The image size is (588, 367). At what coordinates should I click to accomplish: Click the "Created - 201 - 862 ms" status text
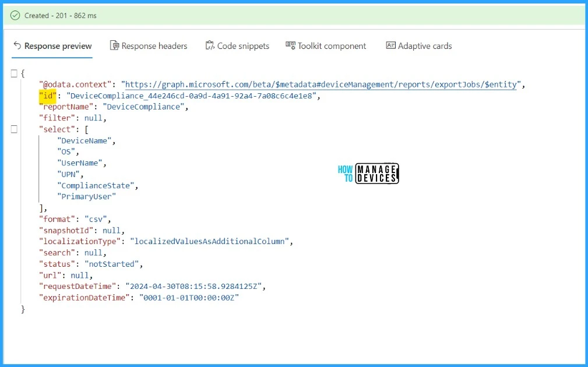[61, 15]
